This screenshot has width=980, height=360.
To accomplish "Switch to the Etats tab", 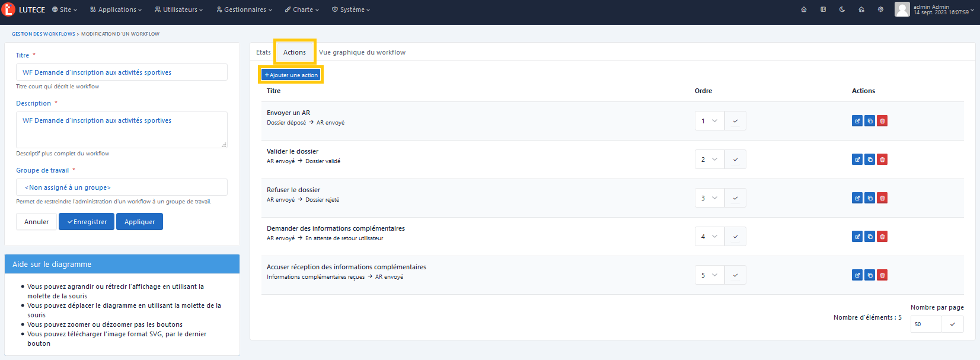I will [263, 52].
